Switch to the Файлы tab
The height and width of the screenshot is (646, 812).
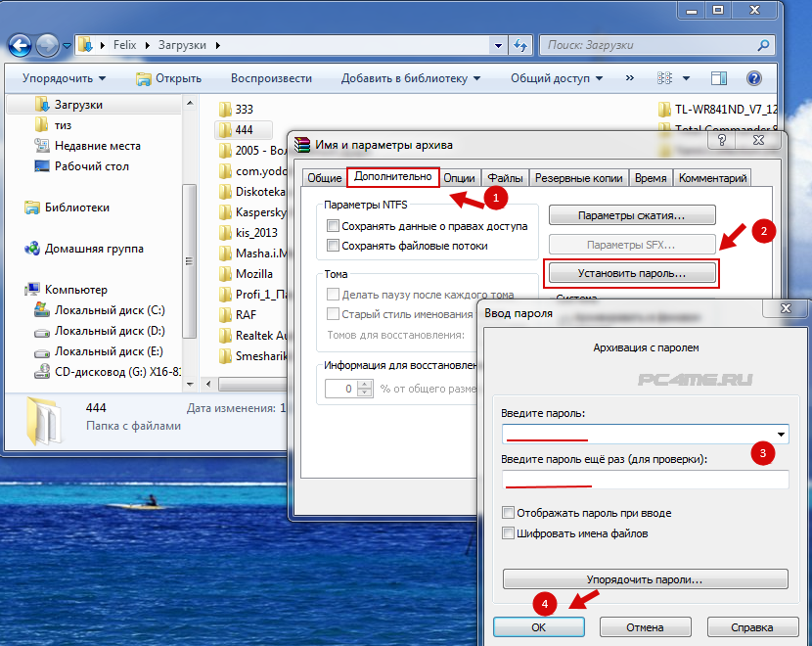click(x=506, y=178)
